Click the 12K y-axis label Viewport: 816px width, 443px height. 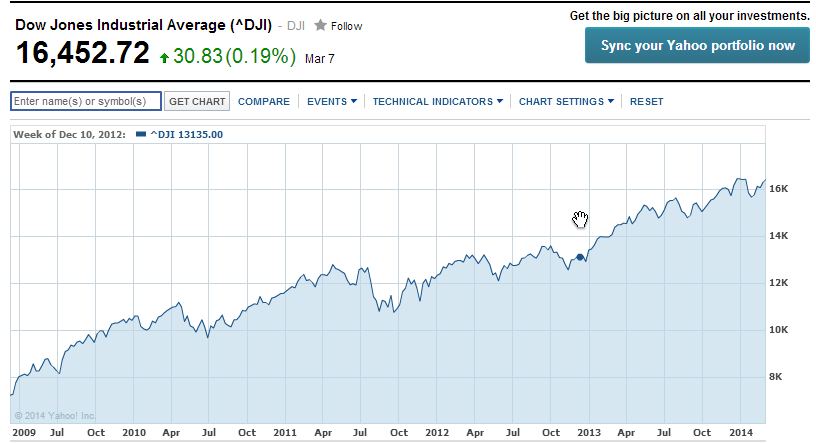(x=779, y=283)
